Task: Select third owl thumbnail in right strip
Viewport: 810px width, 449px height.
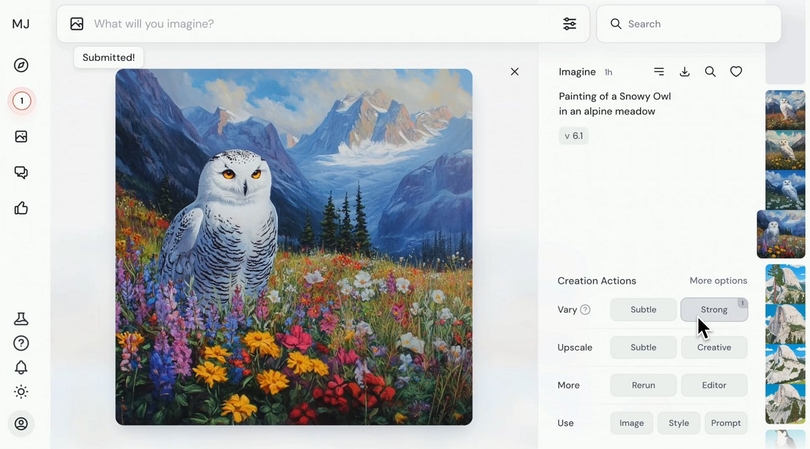Action: pyautogui.click(x=785, y=190)
